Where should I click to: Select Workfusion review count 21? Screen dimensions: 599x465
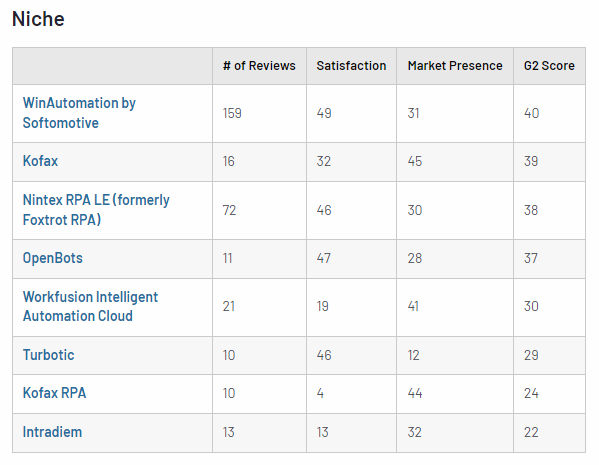point(228,306)
